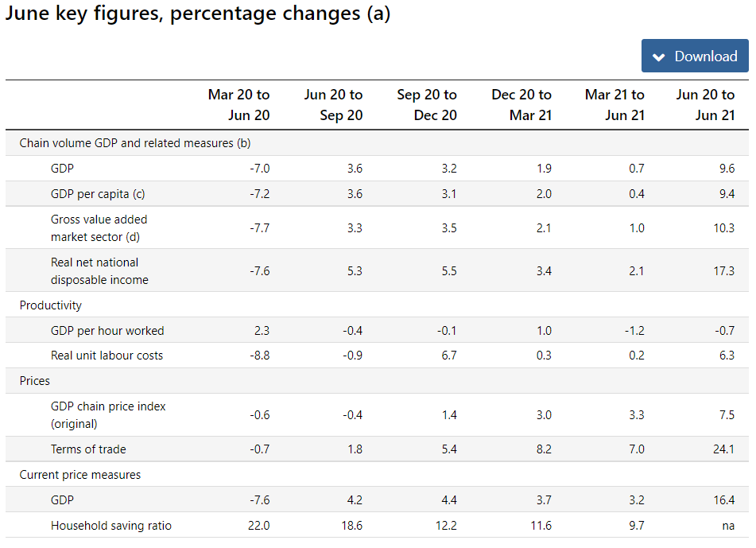Select the 'Mar 20 to Jun 20' column header
The width and height of the screenshot is (756, 548).
point(238,105)
